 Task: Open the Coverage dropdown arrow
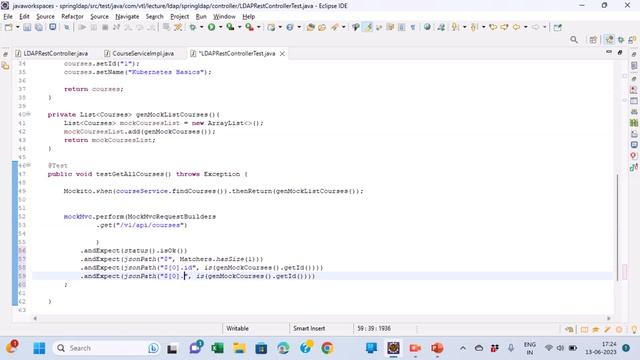pos(239,27)
